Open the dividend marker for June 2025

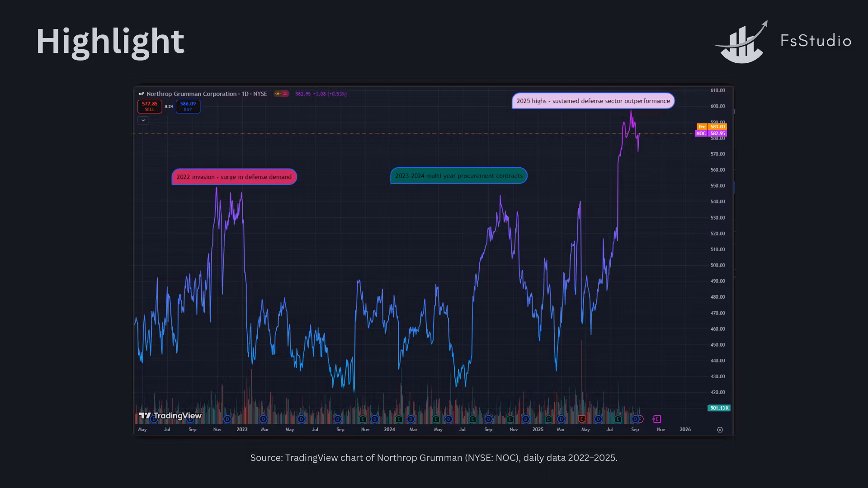(x=599, y=419)
